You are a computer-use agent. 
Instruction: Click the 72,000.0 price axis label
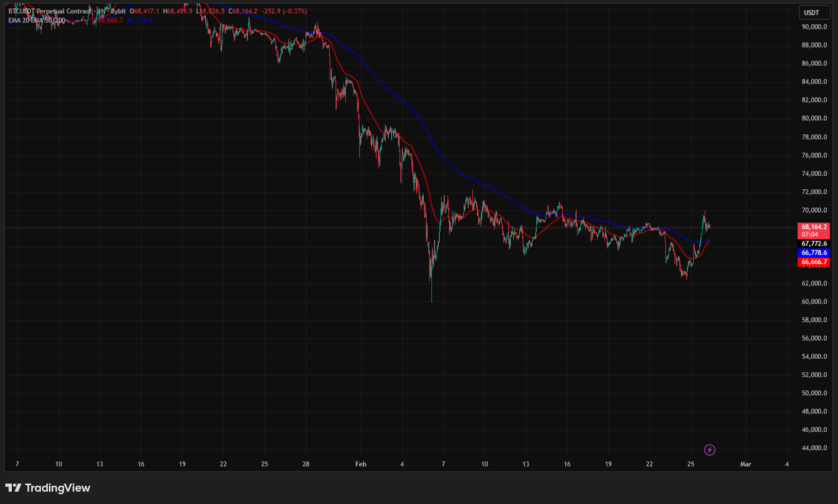pyautogui.click(x=814, y=192)
